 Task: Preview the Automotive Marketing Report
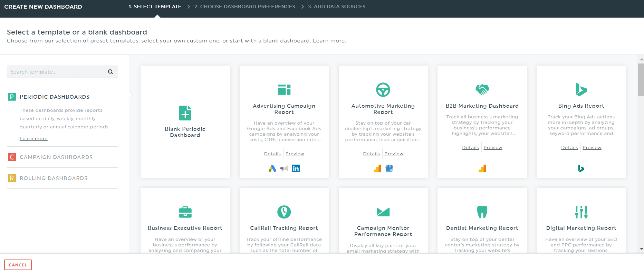(x=394, y=154)
